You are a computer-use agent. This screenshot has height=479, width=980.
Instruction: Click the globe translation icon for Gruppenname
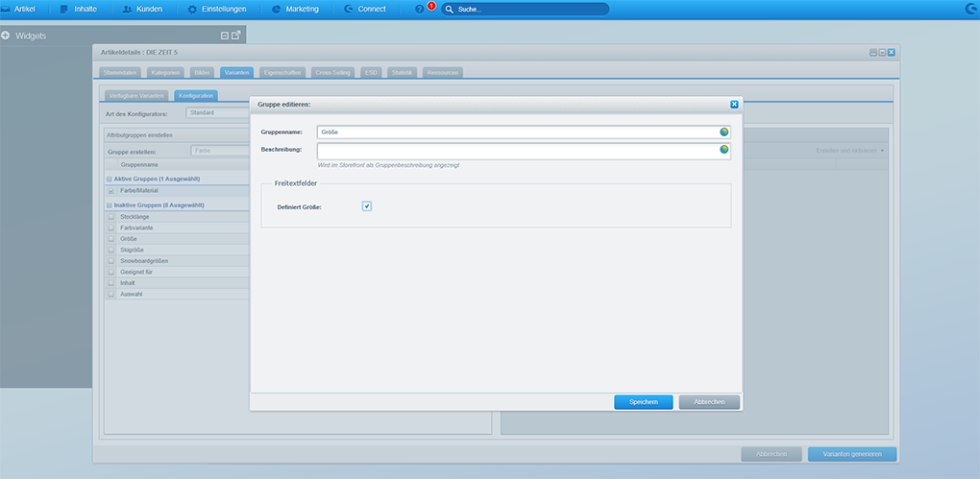(724, 132)
